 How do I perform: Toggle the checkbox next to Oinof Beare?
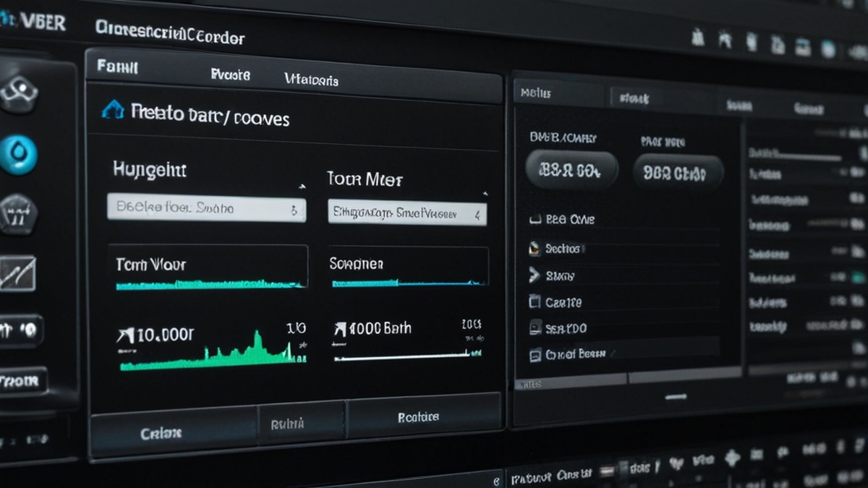(535, 355)
